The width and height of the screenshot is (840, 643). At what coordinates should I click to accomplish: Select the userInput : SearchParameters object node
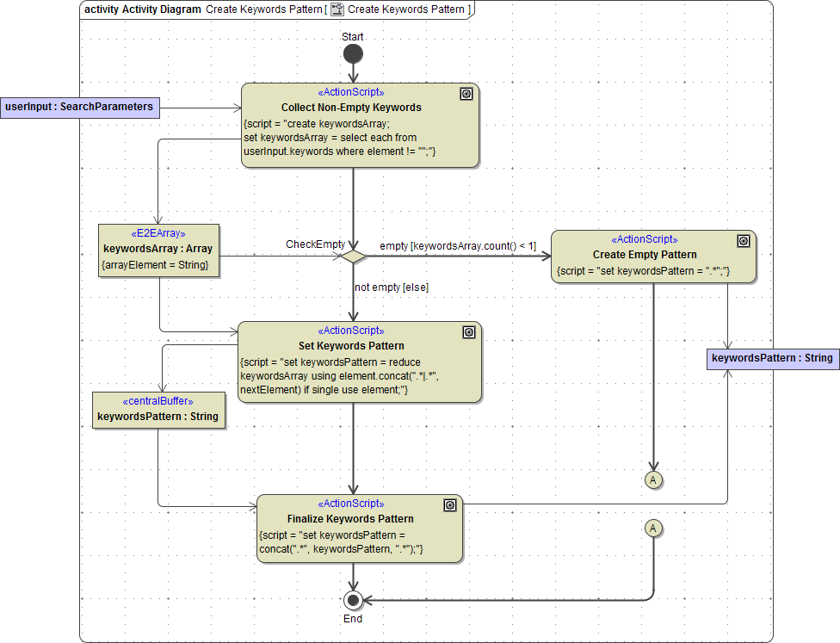pos(80,108)
